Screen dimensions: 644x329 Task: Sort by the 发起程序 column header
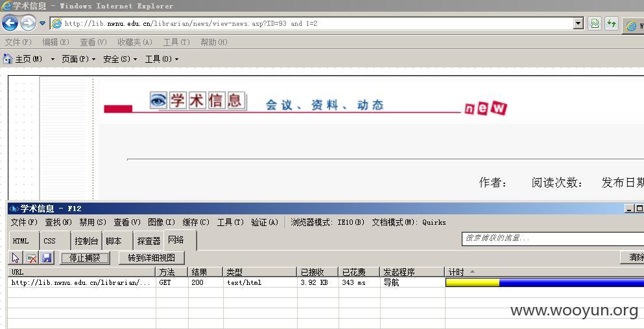412,272
